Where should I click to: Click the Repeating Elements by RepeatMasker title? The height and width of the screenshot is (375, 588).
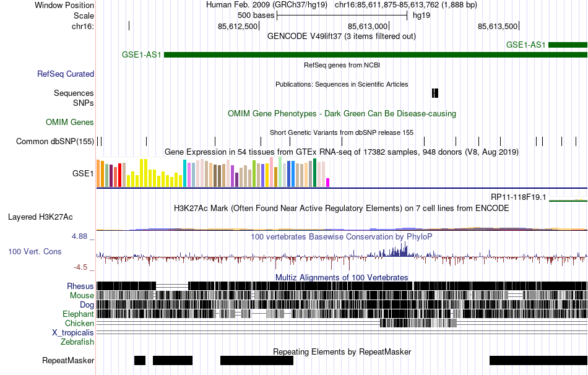pos(342,351)
